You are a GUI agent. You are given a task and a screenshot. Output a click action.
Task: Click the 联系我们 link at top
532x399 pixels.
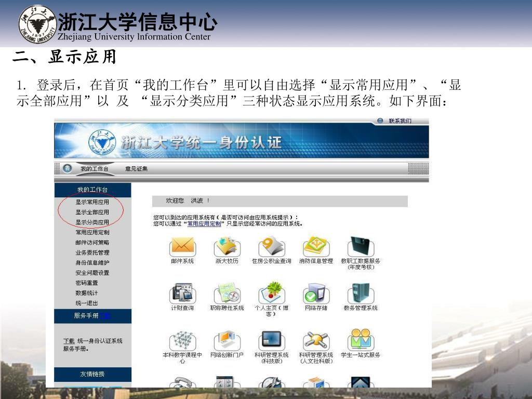coord(400,121)
